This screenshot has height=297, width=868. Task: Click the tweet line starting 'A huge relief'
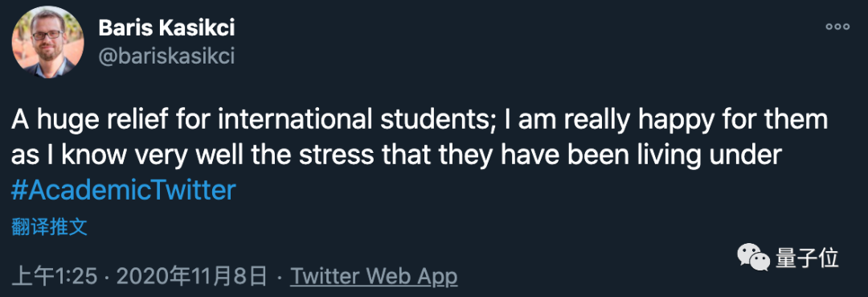click(419, 122)
